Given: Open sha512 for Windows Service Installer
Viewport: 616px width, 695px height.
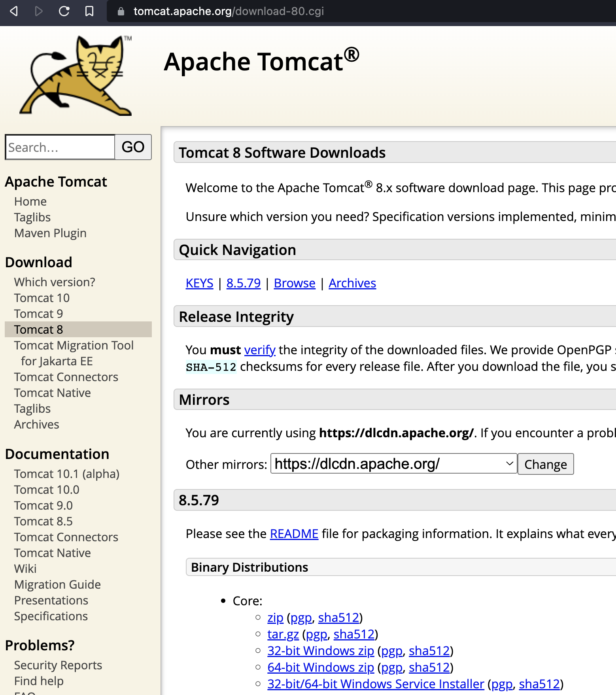Looking at the screenshot, I should [x=539, y=684].
